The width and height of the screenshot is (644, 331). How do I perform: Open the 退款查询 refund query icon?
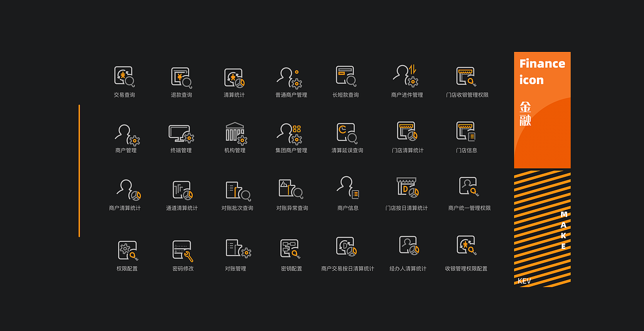(181, 78)
